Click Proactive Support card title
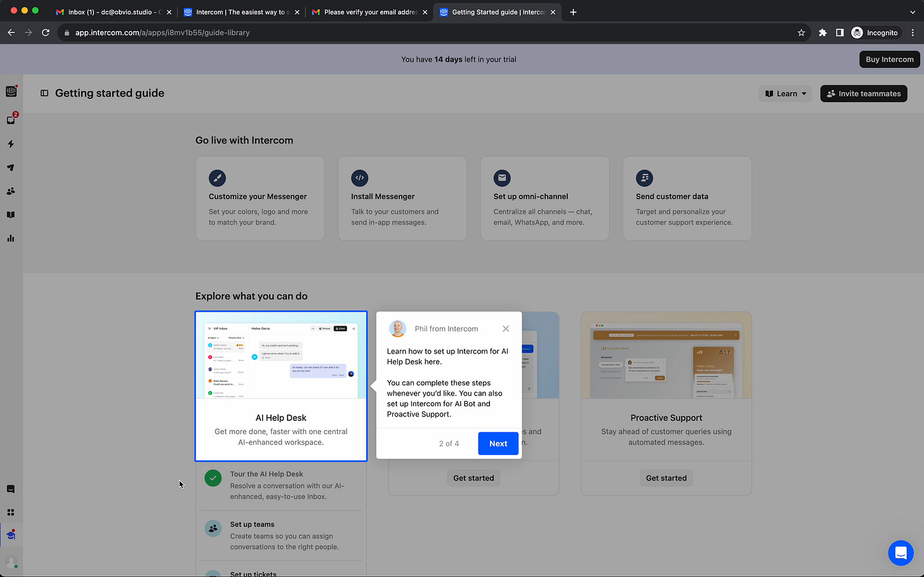The image size is (924, 577). point(666,418)
